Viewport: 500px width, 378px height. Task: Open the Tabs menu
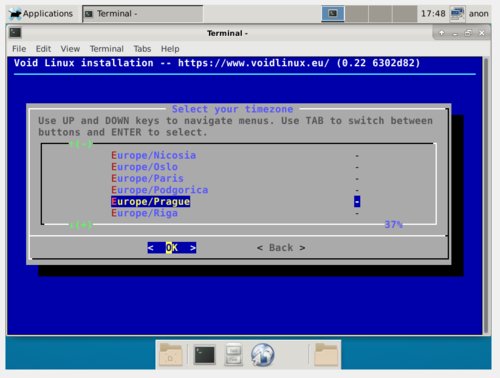tap(142, 49)
